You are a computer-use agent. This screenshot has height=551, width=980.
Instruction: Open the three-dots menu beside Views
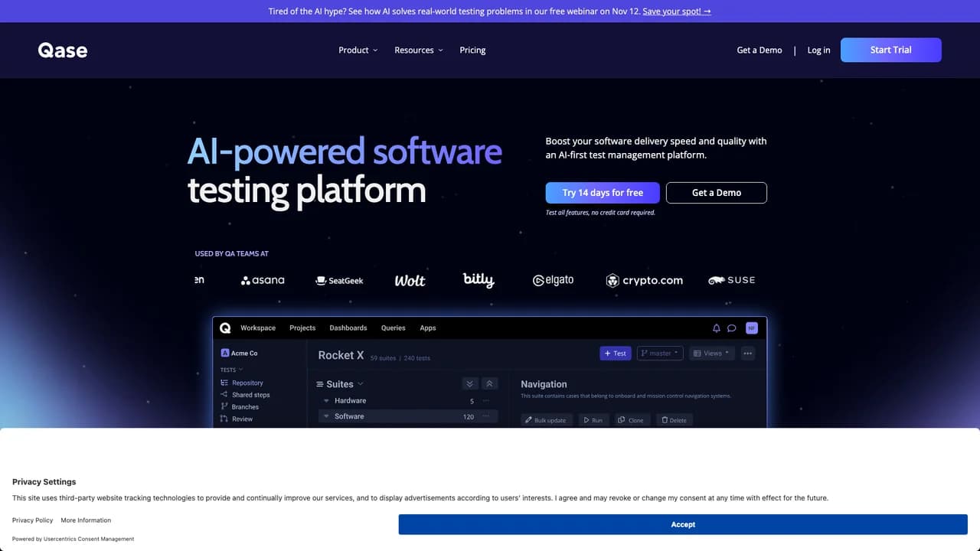[748, 354]
